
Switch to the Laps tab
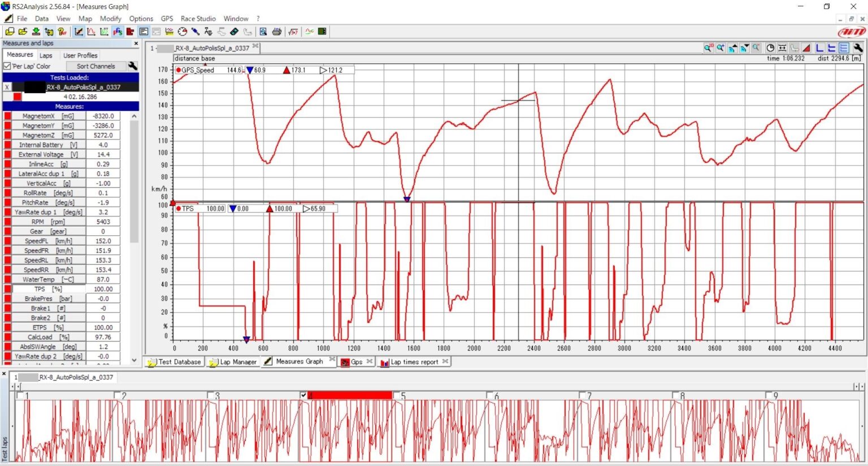pyautogui.click(x=46, y=55)
